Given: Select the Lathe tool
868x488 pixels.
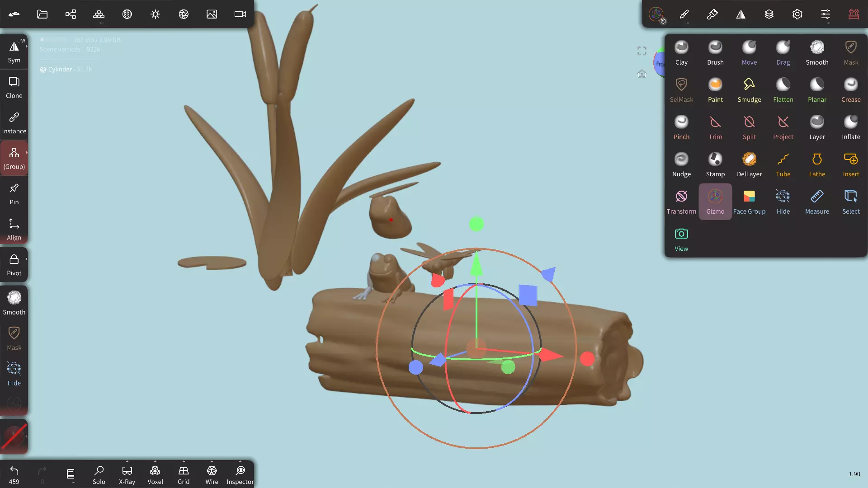Looking at the screenshot, I should tap(817, 164).
